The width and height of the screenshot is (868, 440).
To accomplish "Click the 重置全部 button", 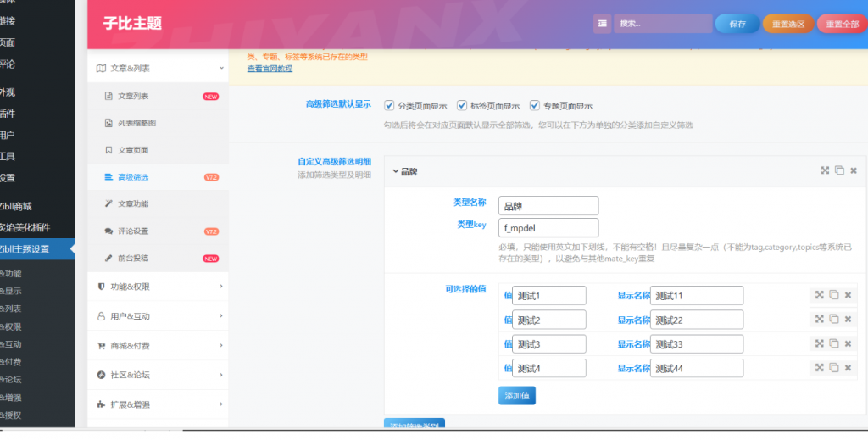I will click(x=842, y=24).
